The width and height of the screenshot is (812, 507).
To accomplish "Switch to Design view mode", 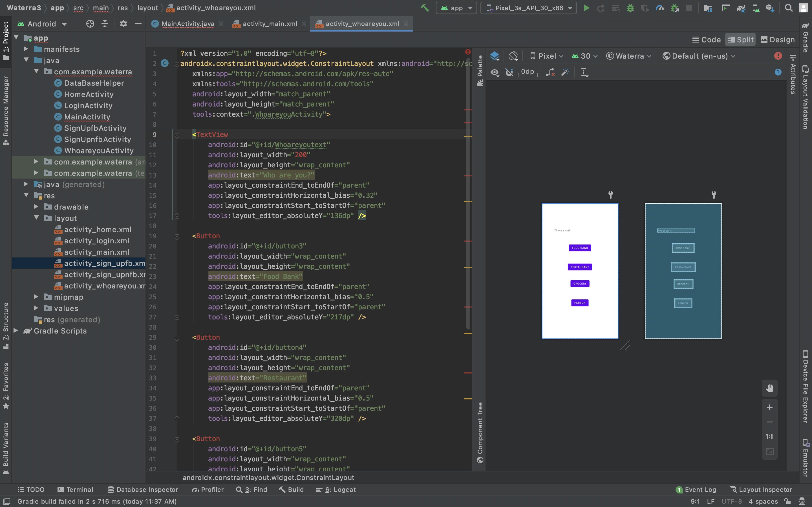I will click(777, 39).
